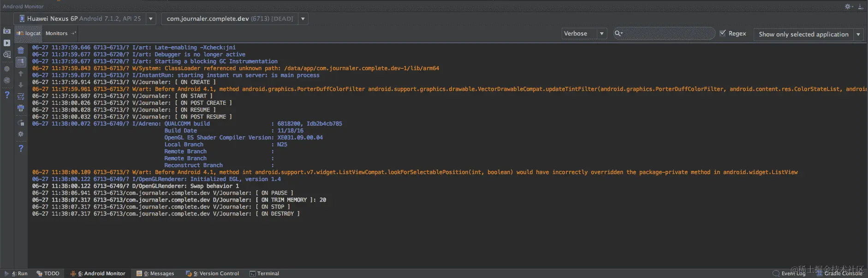Open the Show only selected application filter
The height and width of the screenshot is (278, 868).
pos(809,34)
